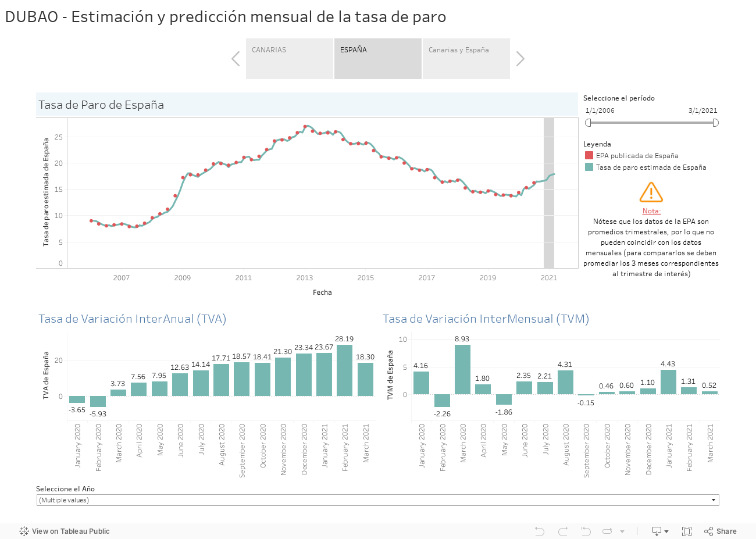Click the right handle of period slider
Image resolution: width=756 pixels, height=539 pixels.
[715, 123]
